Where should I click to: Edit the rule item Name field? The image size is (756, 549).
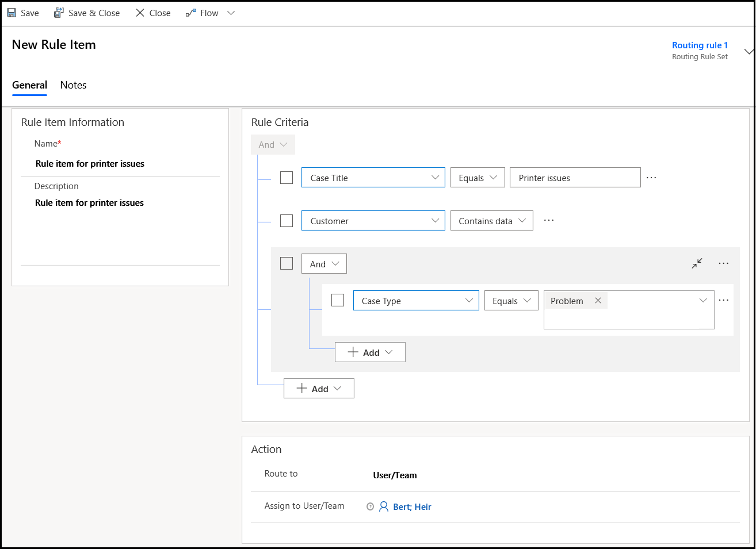point(120,164)
